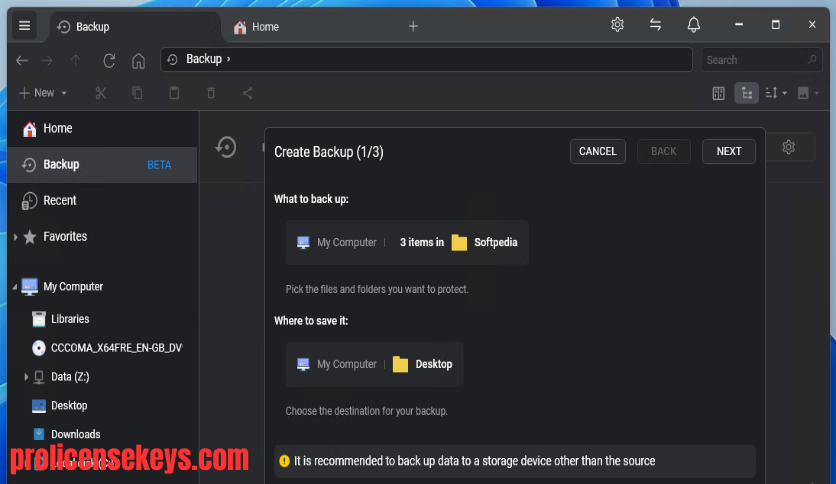
Task: Click the Share icon
Action: tap(247, 93)
